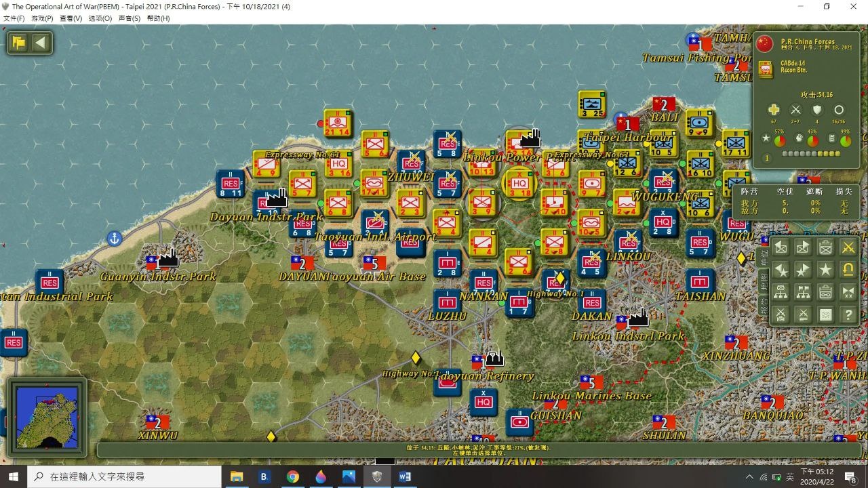Expand the 声音(S) menu

pos(129,18)
